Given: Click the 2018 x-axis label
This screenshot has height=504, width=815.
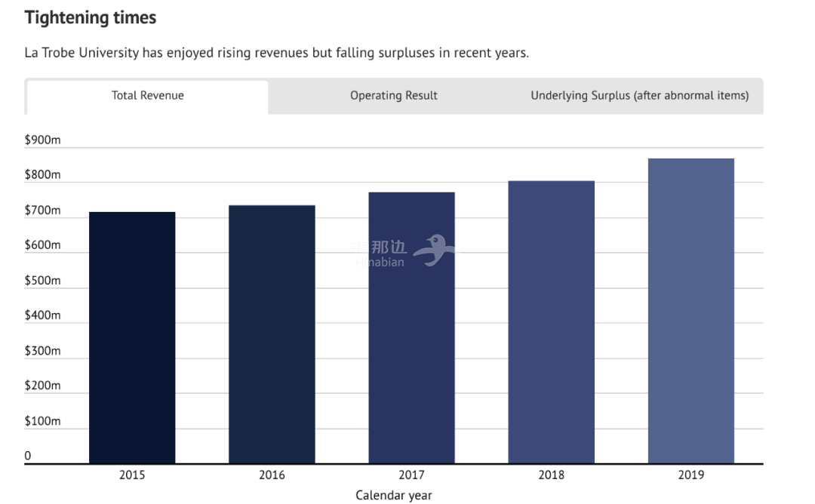Looking at the screenshot, I should 551,475.
